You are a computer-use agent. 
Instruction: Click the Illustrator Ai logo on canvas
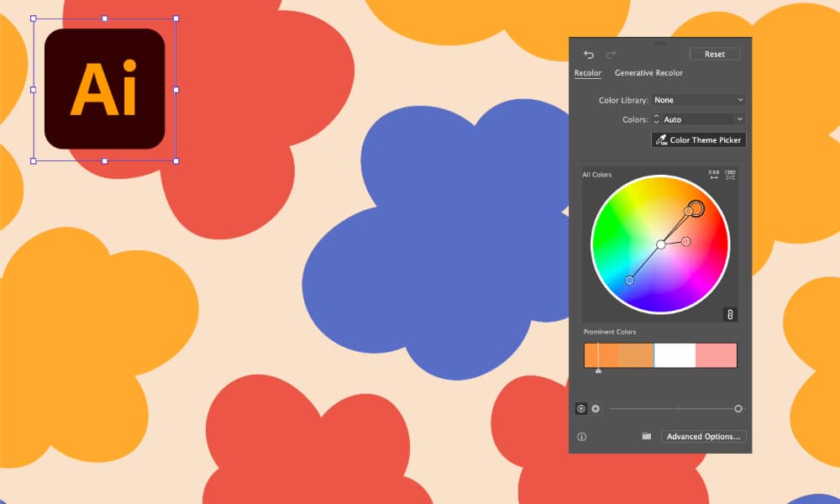tap(104, 89)
